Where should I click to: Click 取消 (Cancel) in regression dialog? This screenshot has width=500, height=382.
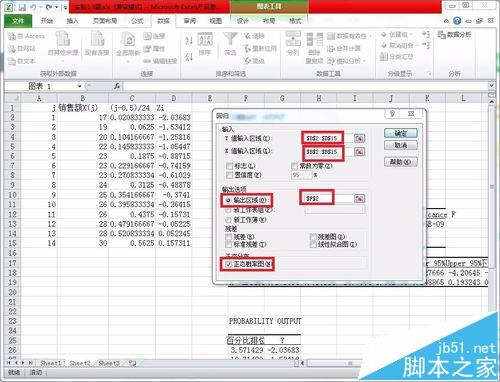point(401,145)
